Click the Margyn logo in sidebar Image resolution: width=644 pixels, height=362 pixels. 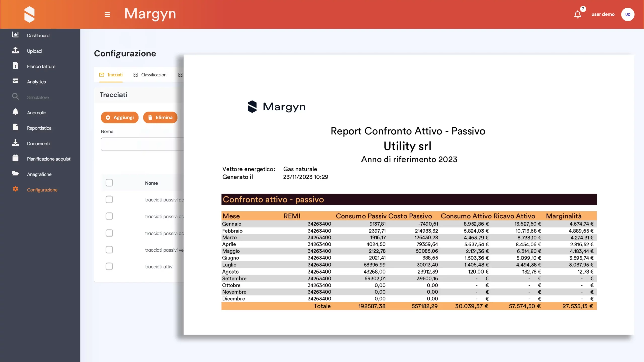(29, 15)
